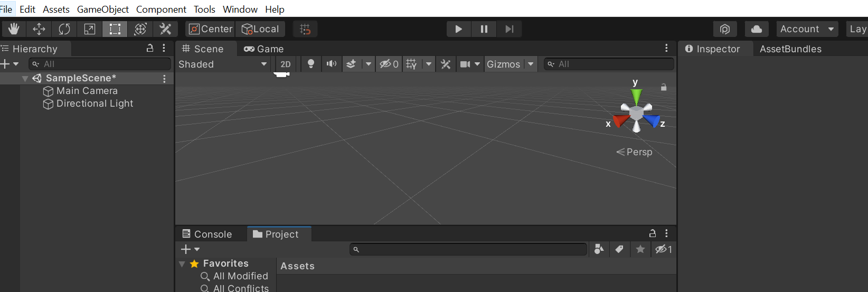Start Play mode
The width and height of the screenshot is (868, 292).
(459, 29)
